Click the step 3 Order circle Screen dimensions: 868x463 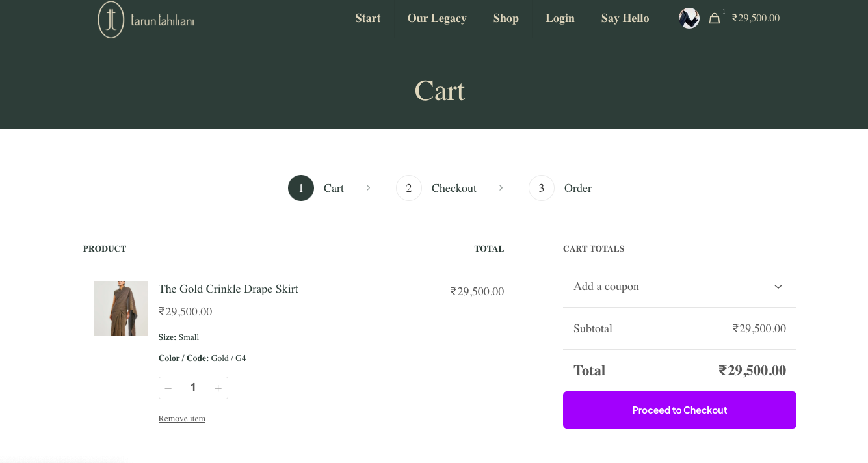click(541, 188)
